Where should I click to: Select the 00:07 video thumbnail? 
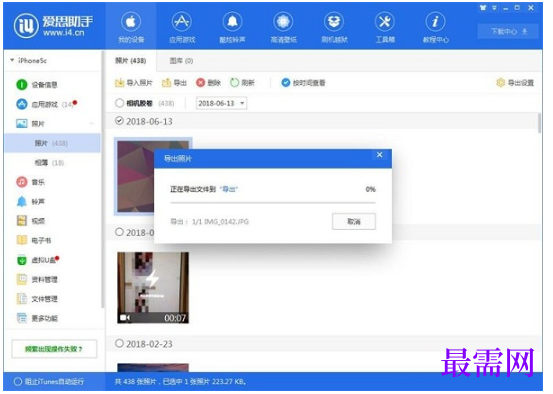153,288
